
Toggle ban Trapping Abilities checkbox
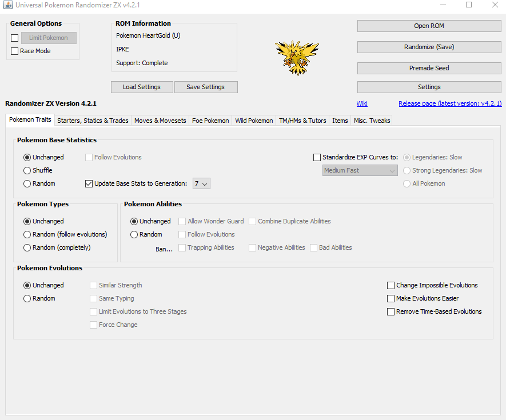(182, 247)
